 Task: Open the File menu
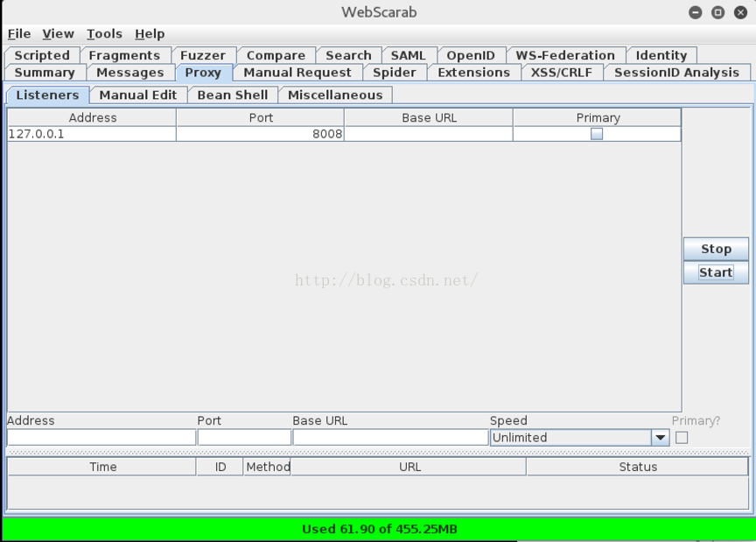(x=19, y=34)
